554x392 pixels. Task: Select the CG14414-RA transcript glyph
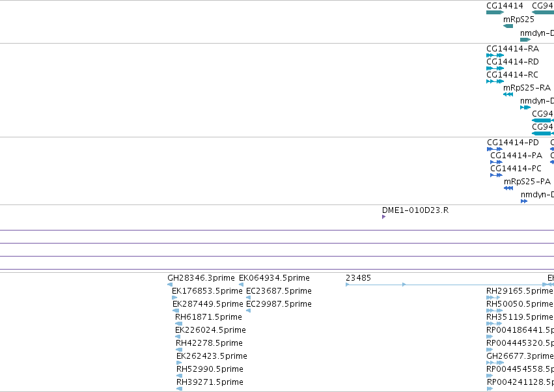(495, 55)
